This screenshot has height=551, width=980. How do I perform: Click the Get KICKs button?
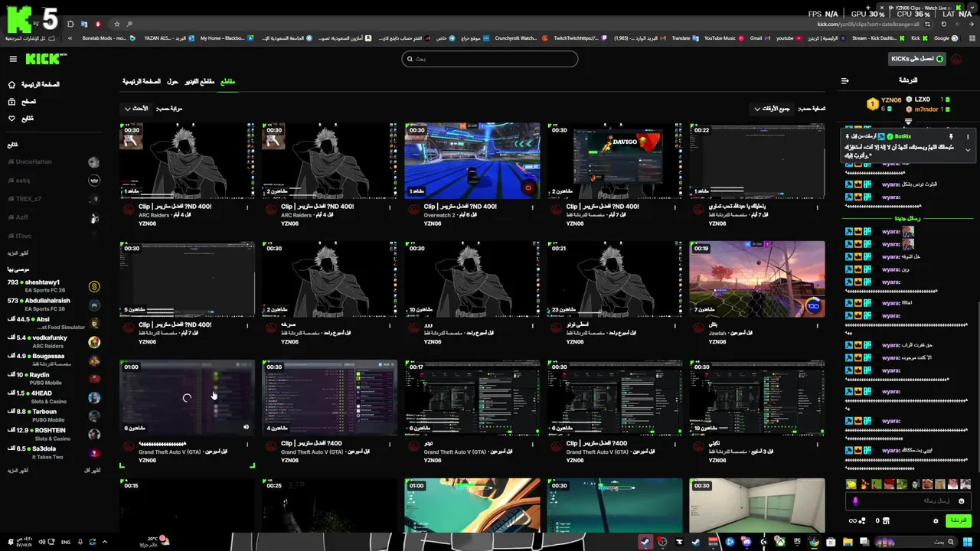tap(917, 59)
